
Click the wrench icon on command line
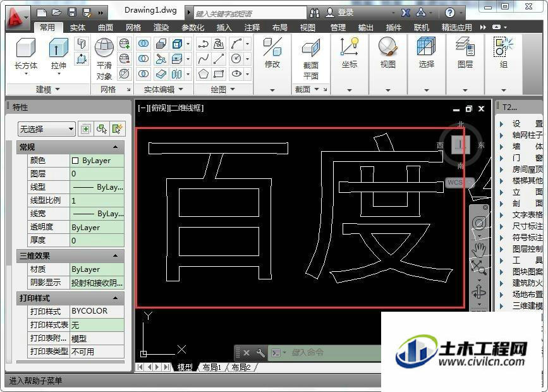pyautogui.click(x=260, y=353)
